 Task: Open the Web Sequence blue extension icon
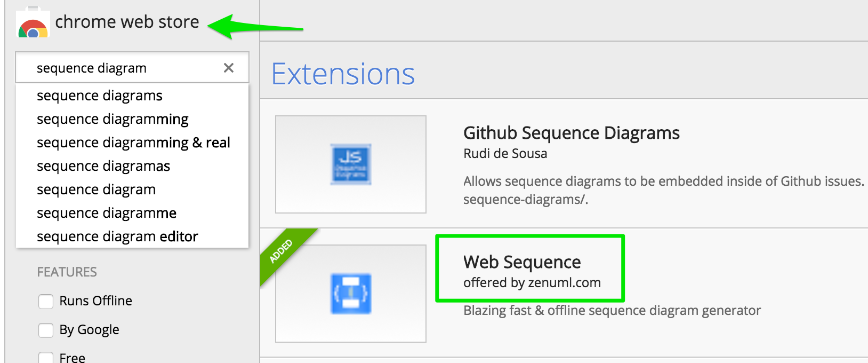coord(351,294)
